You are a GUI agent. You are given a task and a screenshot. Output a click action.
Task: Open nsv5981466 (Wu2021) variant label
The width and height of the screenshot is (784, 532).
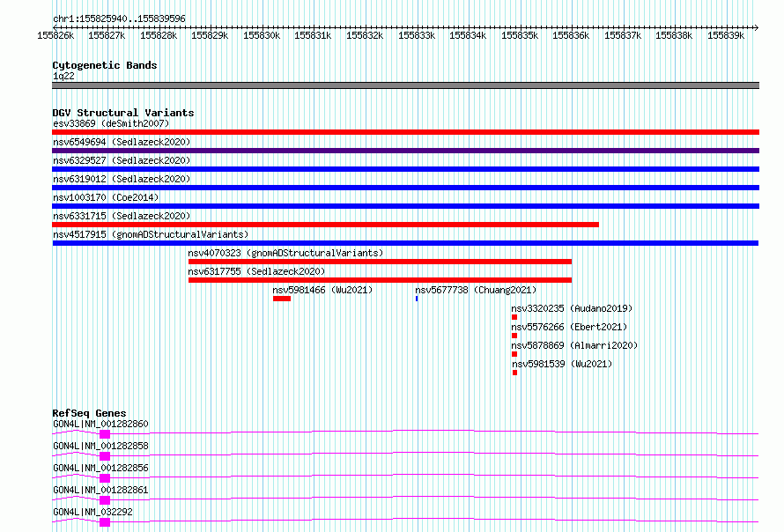pyautogui.click(x=322, y=290)
